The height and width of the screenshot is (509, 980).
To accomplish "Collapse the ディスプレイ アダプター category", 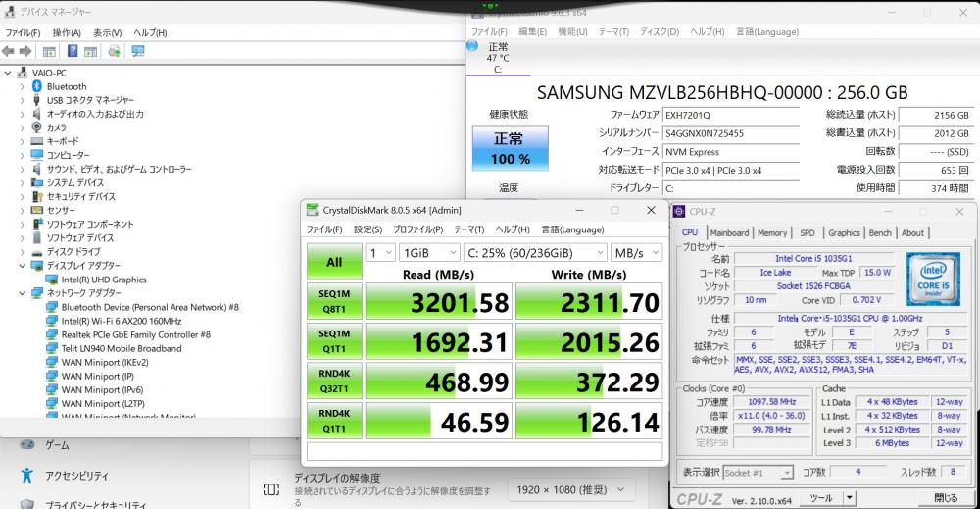I will [23, 265].
